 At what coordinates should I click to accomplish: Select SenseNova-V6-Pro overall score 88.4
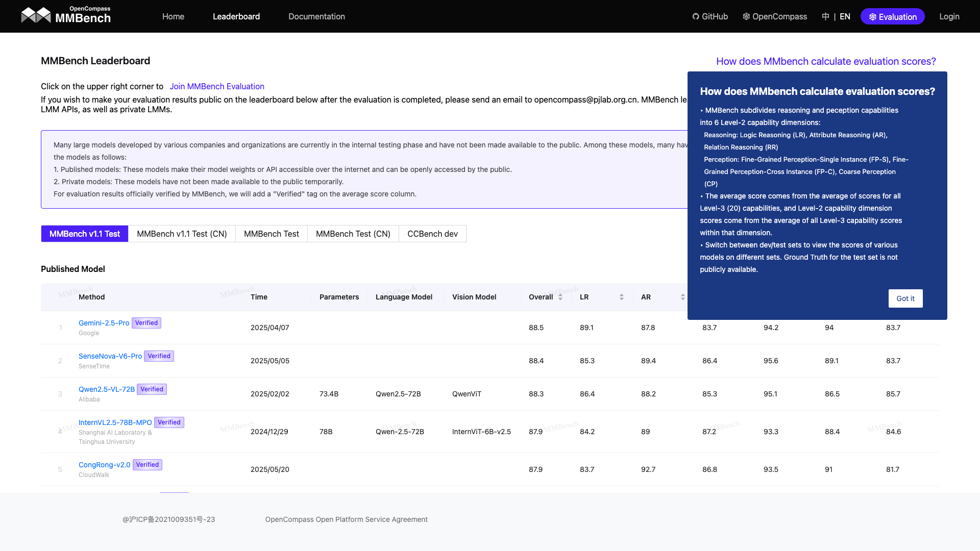(x=536, y=361)
